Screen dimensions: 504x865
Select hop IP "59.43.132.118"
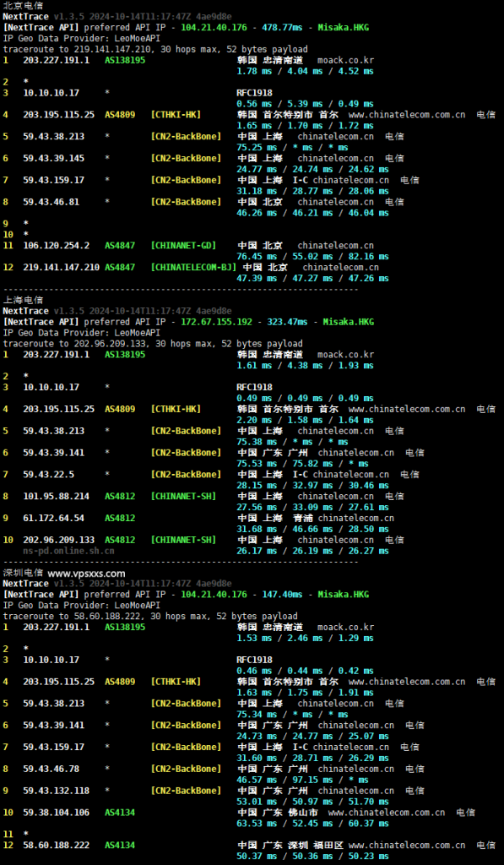coord(57,791)
